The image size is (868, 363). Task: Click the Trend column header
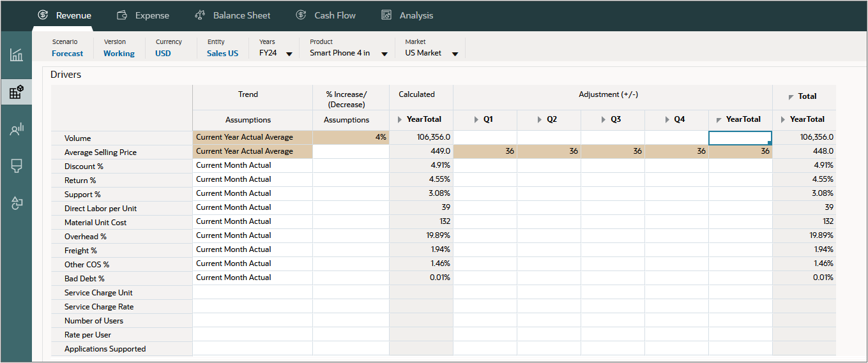252,97
